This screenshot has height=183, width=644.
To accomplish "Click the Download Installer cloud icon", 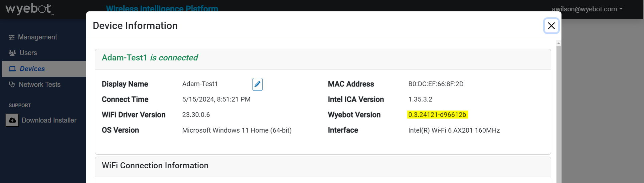I will (x=12, y=120).
